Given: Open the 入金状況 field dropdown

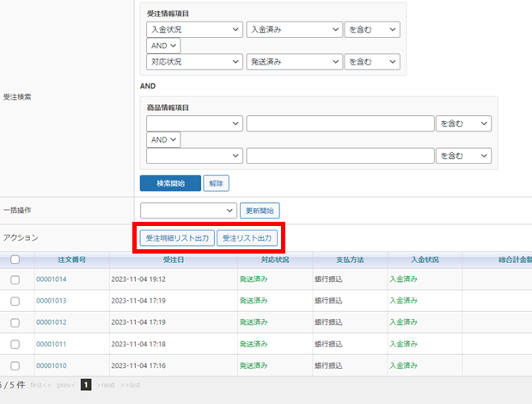Looking at the screenshot, I should click(x=194, y=29).
